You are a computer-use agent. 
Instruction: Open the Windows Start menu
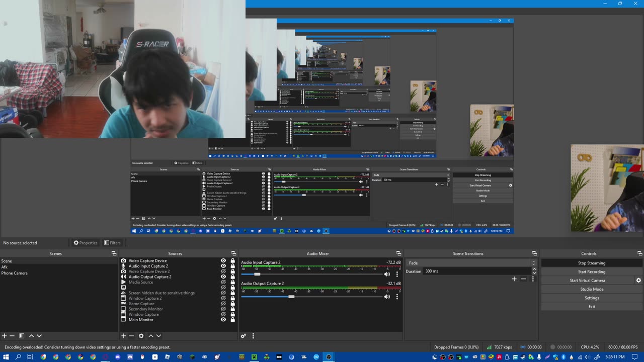pyautogui.click(x=6, y=357)
